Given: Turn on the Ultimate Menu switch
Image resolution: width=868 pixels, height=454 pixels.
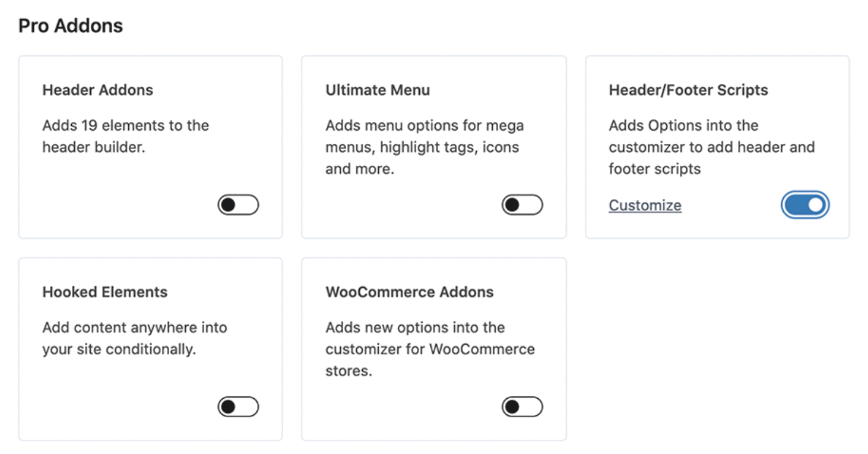Looking at the screenshot, I should pos(522,205).
